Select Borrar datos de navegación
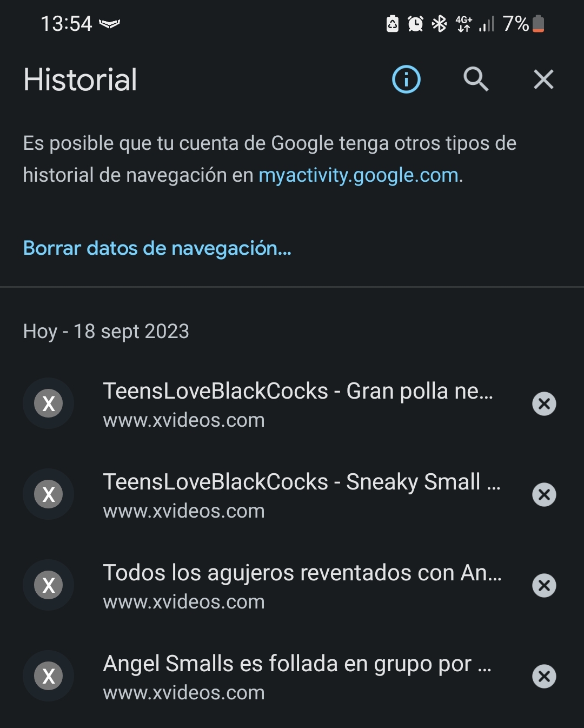This screenshot has width=584, height=728. [x=157, y=248]
